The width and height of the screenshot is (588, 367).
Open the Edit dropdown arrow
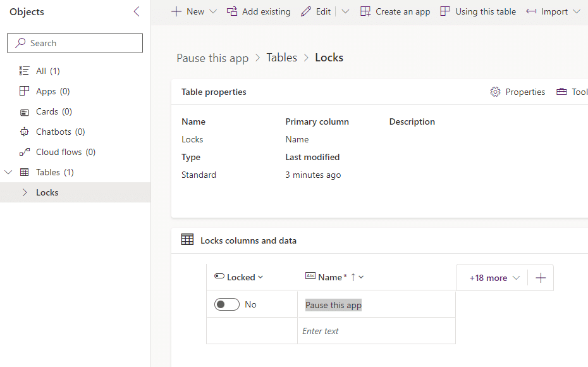[x=345, y=11]
